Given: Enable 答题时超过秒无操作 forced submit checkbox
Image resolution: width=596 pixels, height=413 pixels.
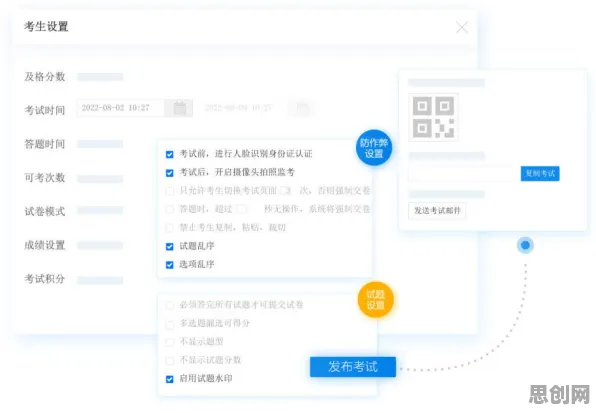Looking at the screenshot, I should (170, 209).
